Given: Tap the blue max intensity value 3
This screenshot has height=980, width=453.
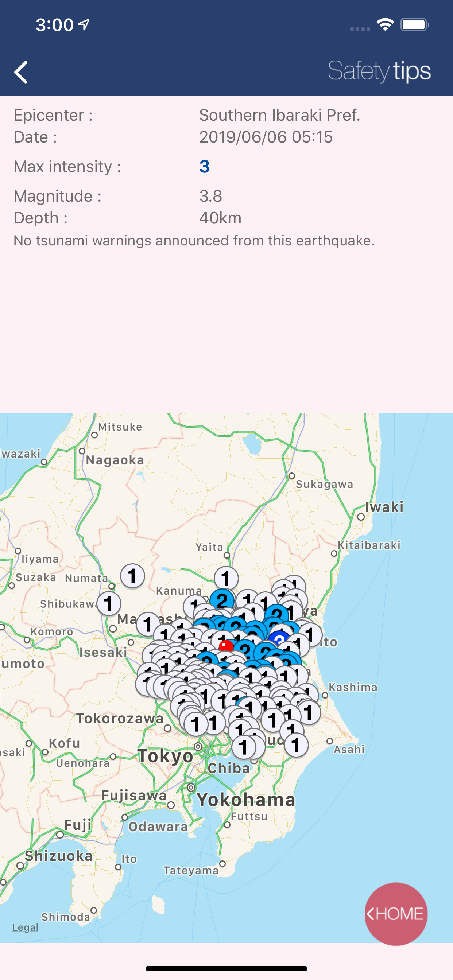Looking at the screenshot, I should (x=204, y=166).
